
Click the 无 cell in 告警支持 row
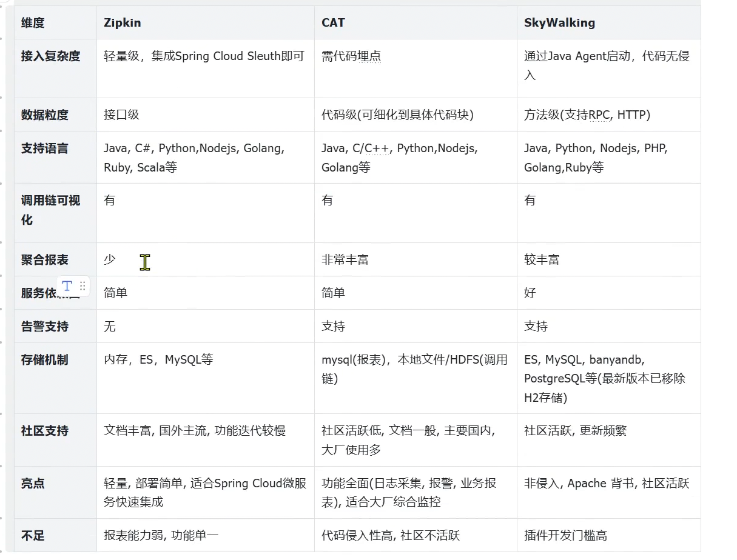click(206, 326)
